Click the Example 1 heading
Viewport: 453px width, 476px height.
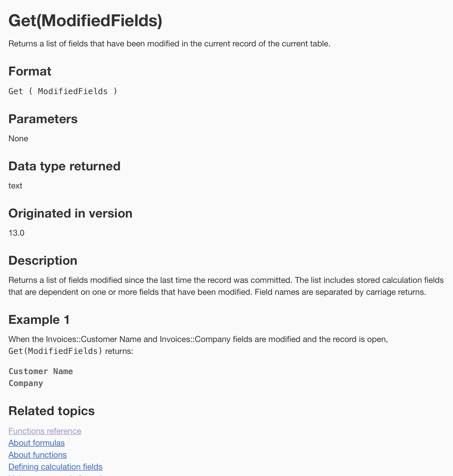(x=39, y=320)
